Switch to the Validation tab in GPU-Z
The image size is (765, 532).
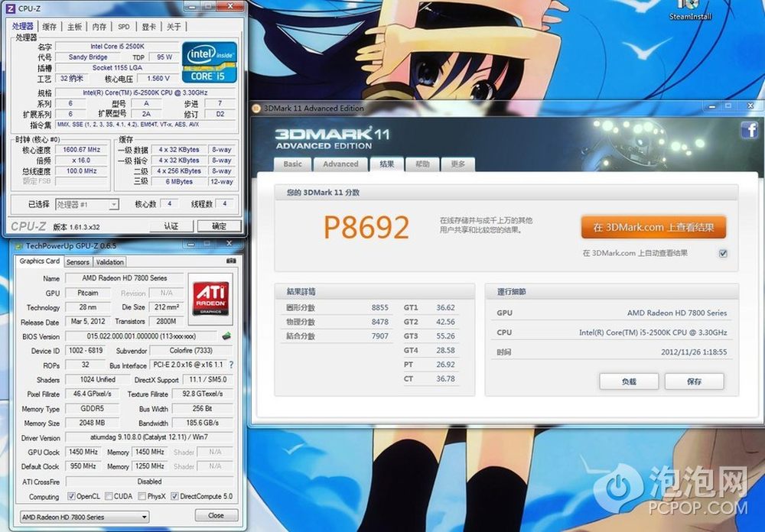coord(109,262)
